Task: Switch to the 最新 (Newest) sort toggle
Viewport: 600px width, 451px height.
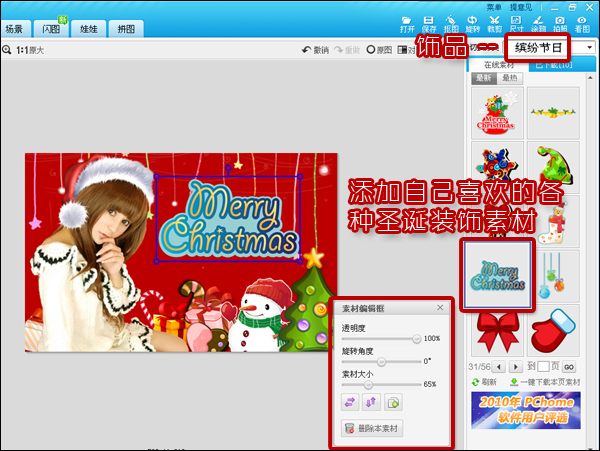Action: point(483,76)
